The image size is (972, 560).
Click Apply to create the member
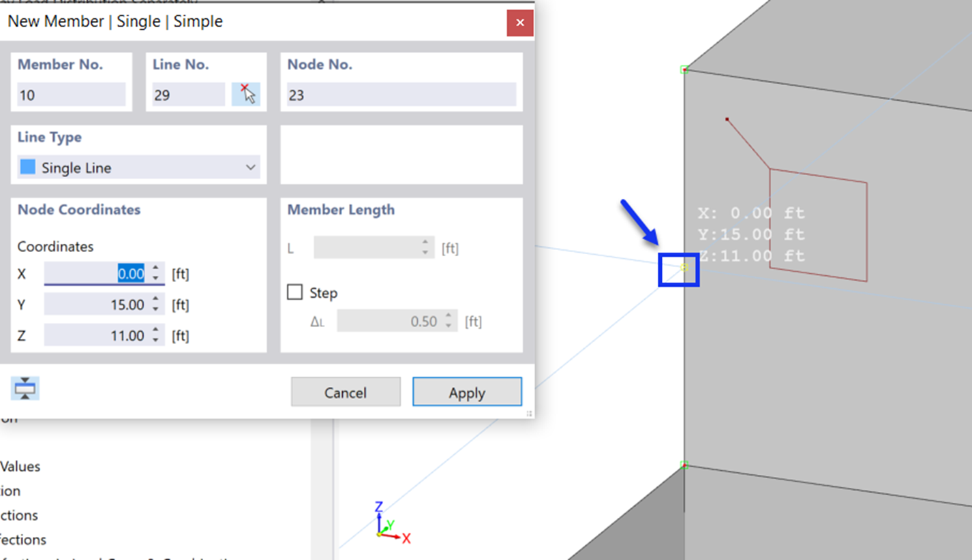pos(467,392)
